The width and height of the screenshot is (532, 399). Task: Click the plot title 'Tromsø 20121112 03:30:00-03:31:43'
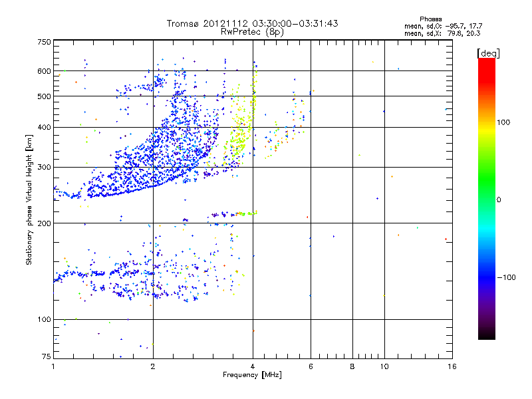[252, 23]
